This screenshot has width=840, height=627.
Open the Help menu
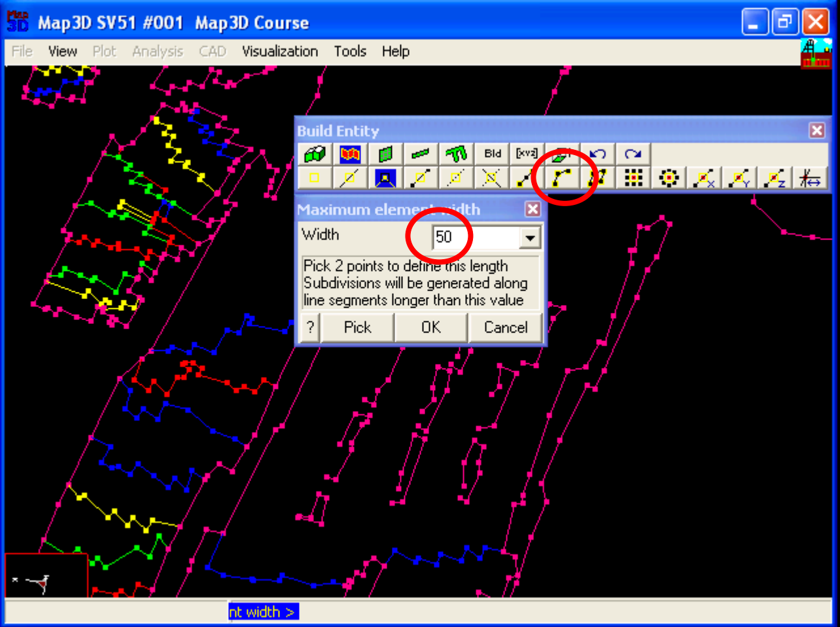tap(396, 51)
